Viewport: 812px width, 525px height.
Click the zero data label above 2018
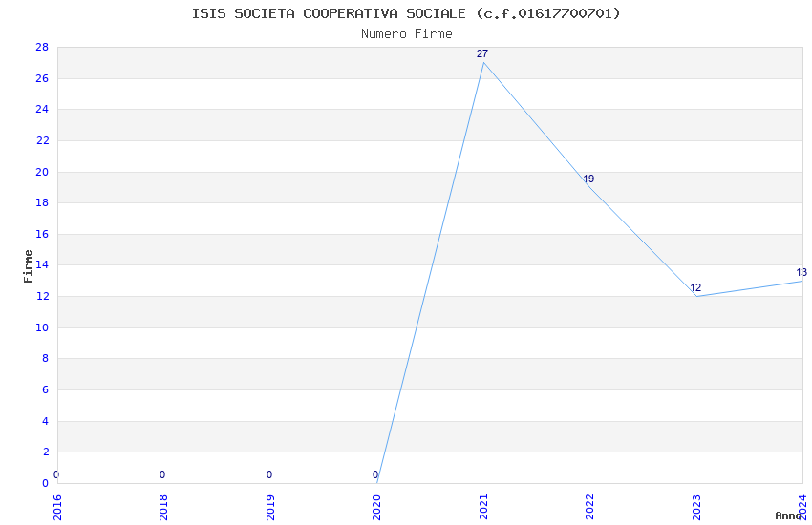162,474
